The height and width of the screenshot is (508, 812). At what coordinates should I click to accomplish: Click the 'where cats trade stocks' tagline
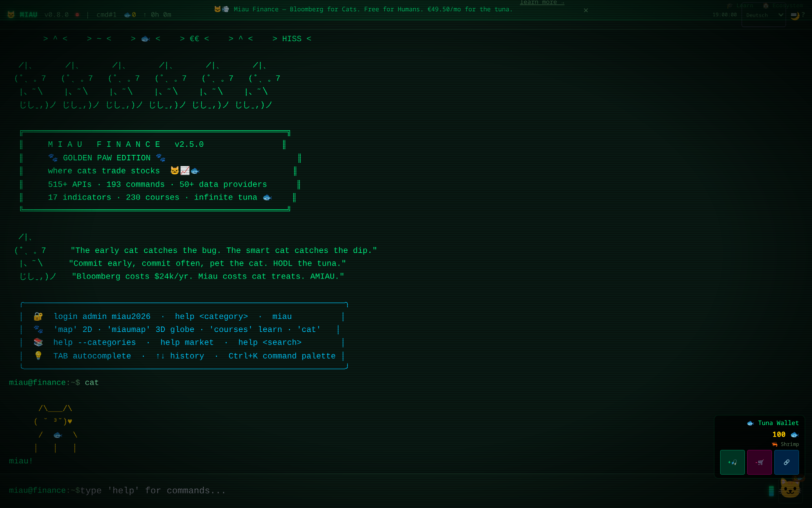click(x=104, y=171)
